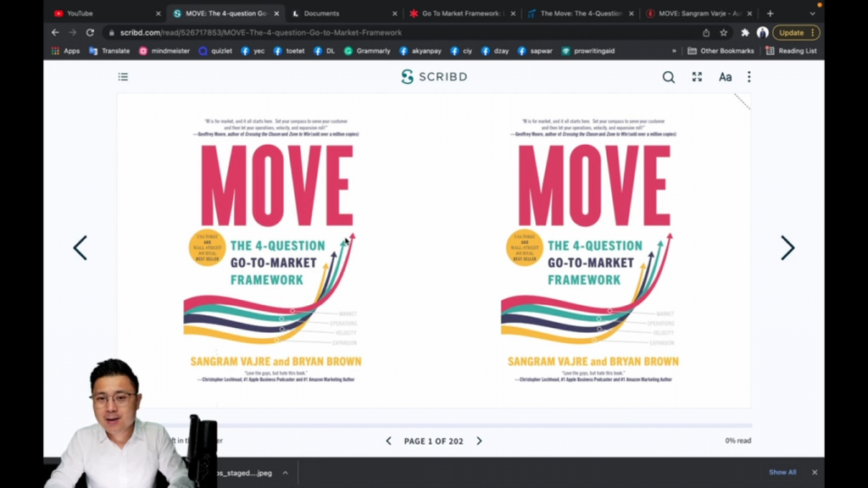Open the downloaded staged jpeg file
The height and width of the screenshot is (488, 868).
pos(244,473)
